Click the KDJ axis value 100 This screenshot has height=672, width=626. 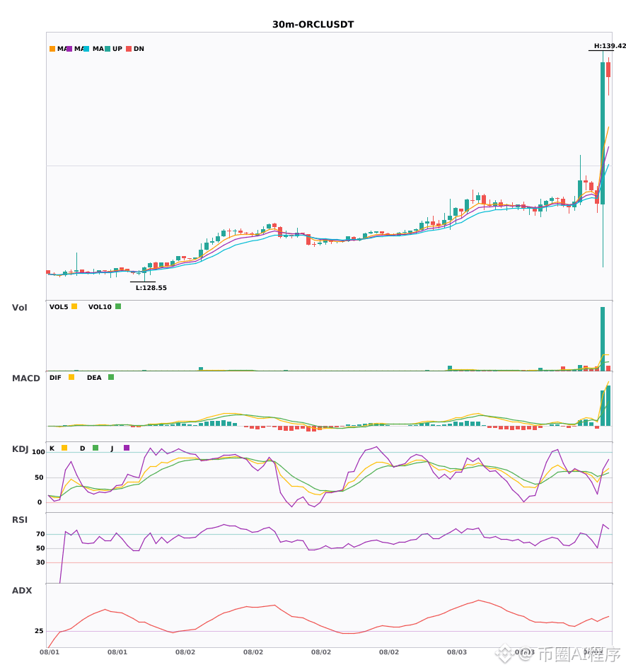pos(39,452)
